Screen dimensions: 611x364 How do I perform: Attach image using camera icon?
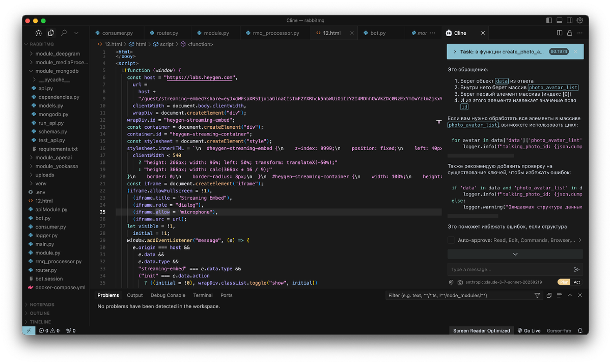pos(460,282)
